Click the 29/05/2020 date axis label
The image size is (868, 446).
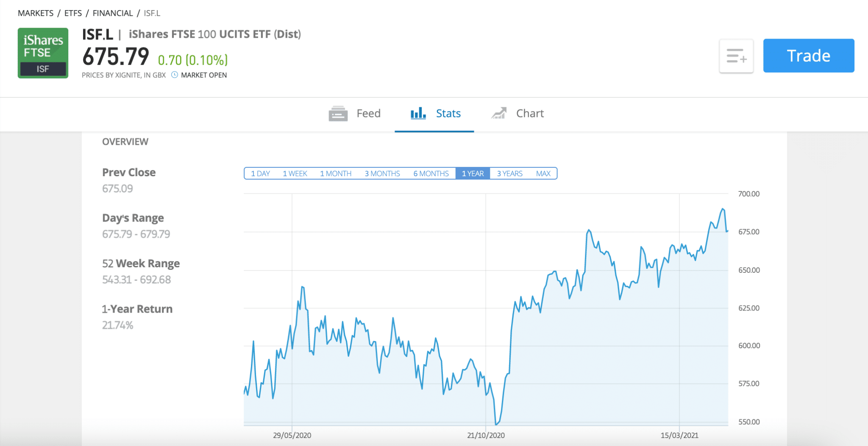292,435
